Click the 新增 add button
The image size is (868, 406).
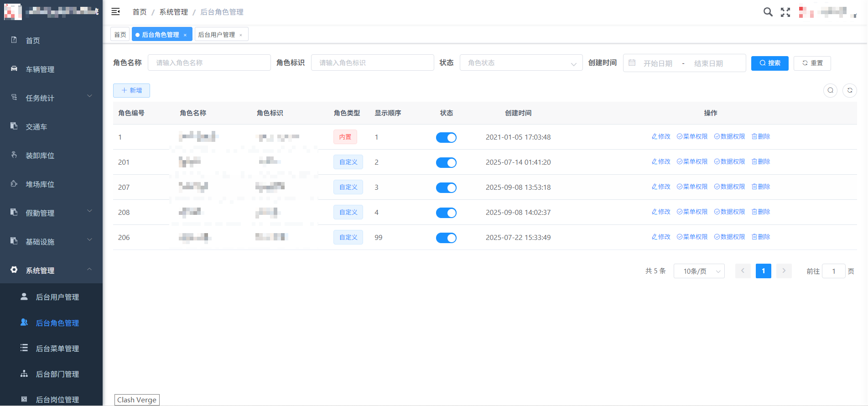click(x=131, y=90)
